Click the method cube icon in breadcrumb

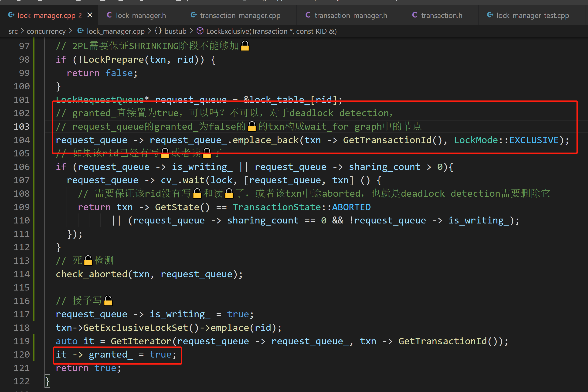pyautogui.click(x=200, y=31)
